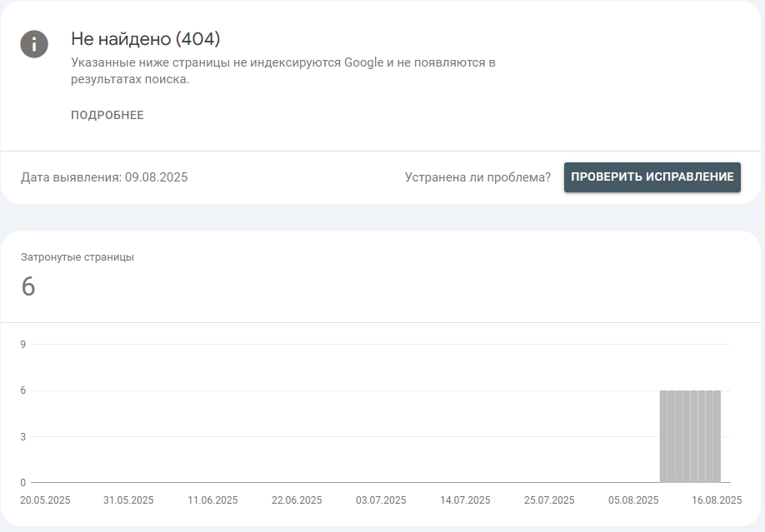Click the gray bar cluster in chart
This screenshot has width=765, height=532.
click(690, 436)
